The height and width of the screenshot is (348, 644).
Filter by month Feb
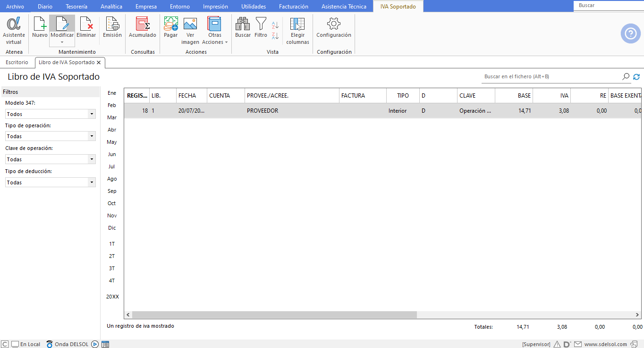tap(112, 105)
